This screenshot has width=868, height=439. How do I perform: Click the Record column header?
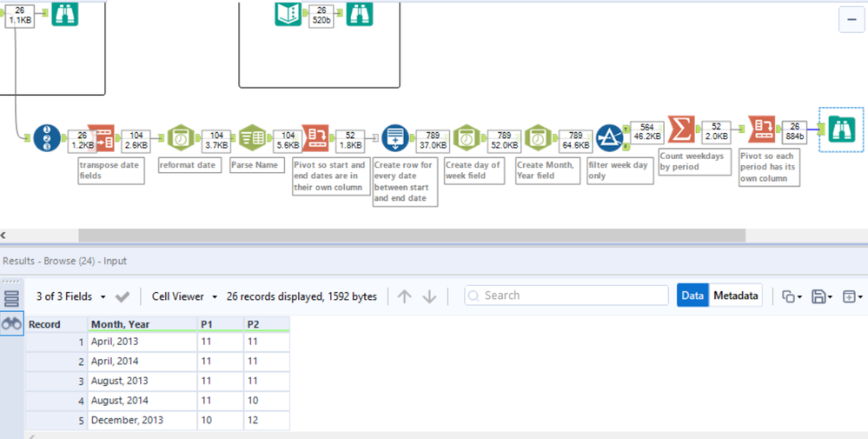[56, 324]
